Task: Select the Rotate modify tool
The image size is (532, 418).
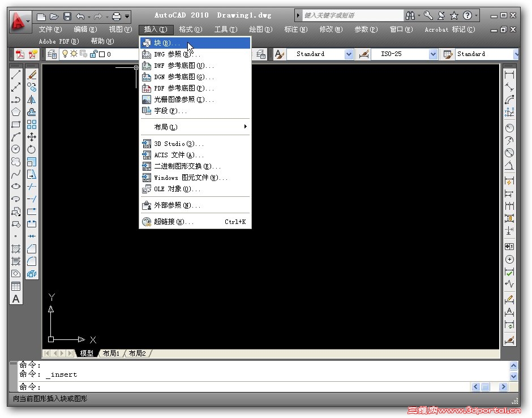Action: [32, 149]
